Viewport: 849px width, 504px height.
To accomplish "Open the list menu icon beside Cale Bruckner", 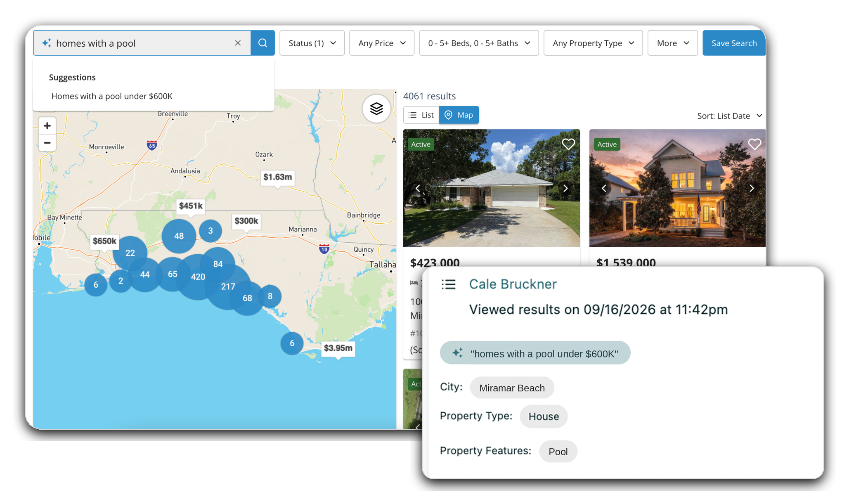I will coord(449,284).
